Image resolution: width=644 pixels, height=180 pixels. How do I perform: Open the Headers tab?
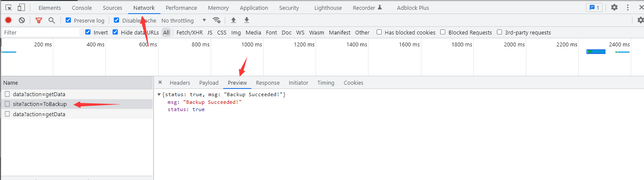180,83
